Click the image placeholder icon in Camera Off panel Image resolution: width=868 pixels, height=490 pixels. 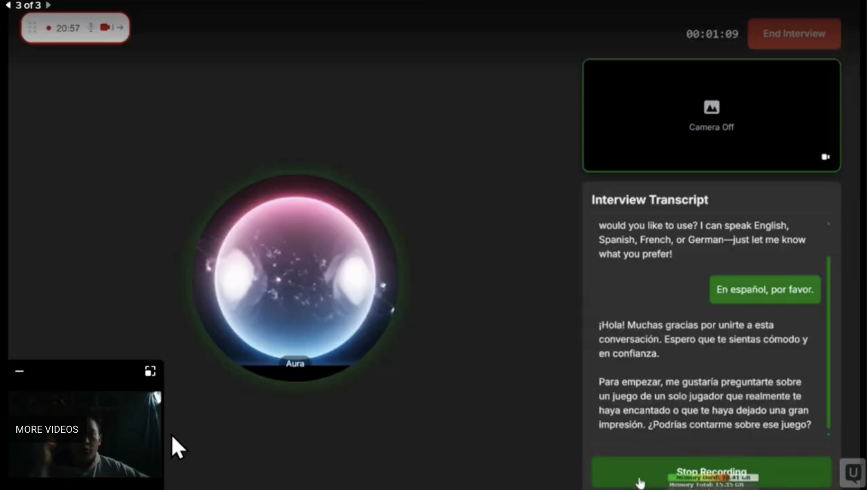(711, 107)
